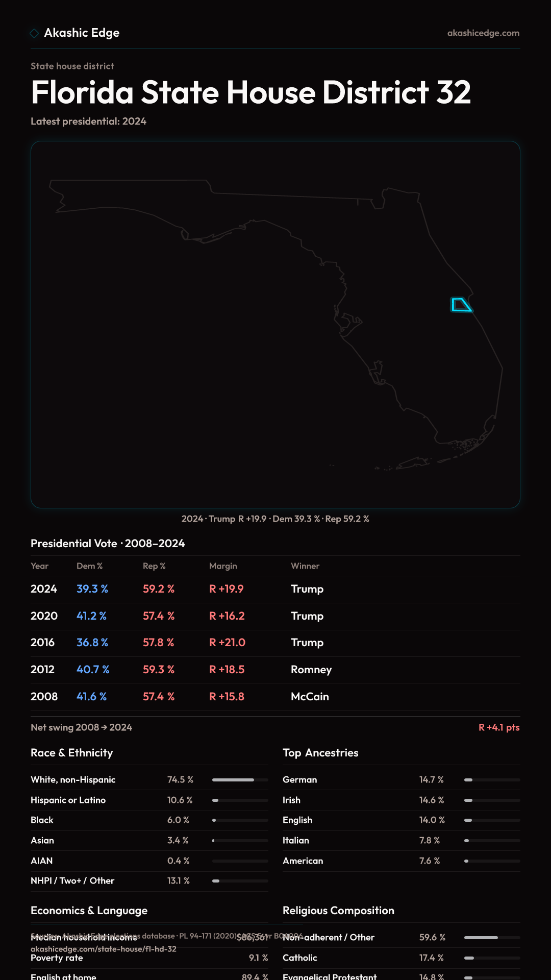
Task: Click Romney in the 2012 winner column
Action: click(x=311, y=670)
